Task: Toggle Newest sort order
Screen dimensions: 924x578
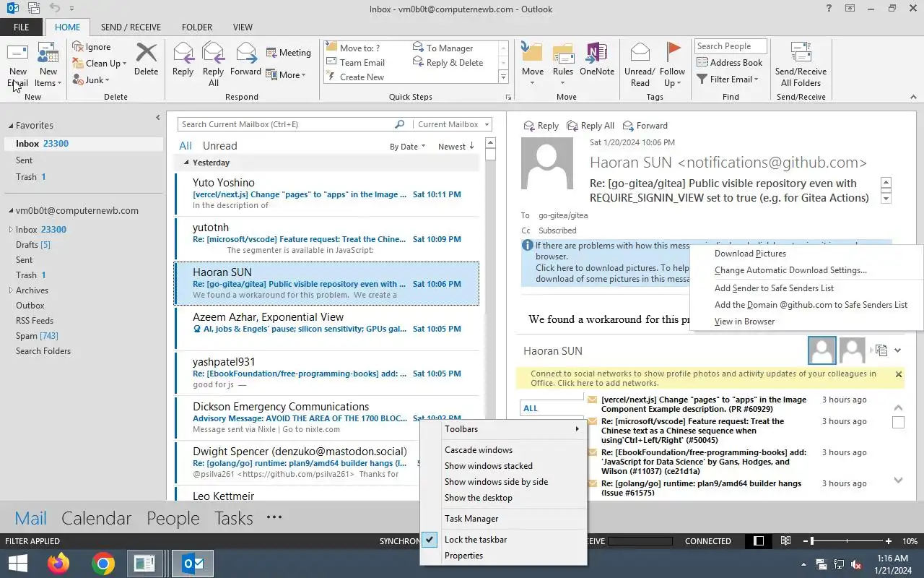Action: [x=456, y=146]
